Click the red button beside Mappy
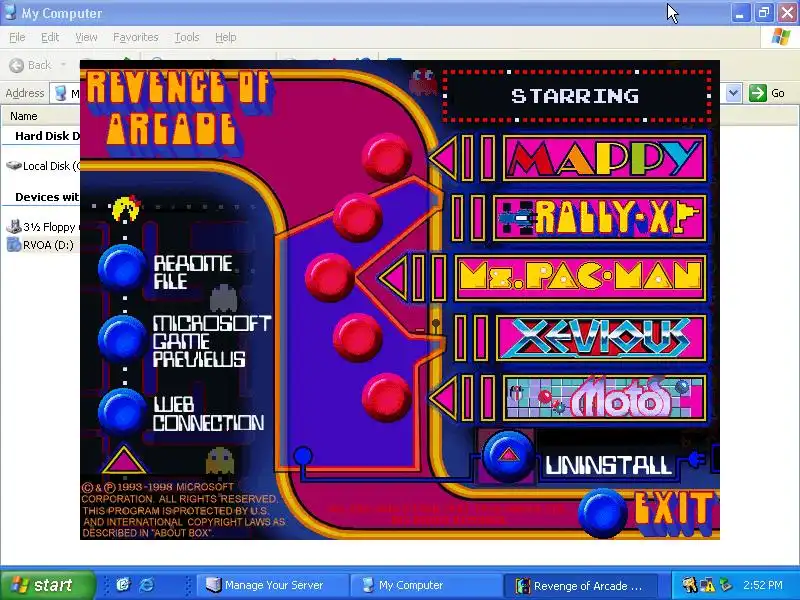The image size is (800, 600). pos(386,157)
